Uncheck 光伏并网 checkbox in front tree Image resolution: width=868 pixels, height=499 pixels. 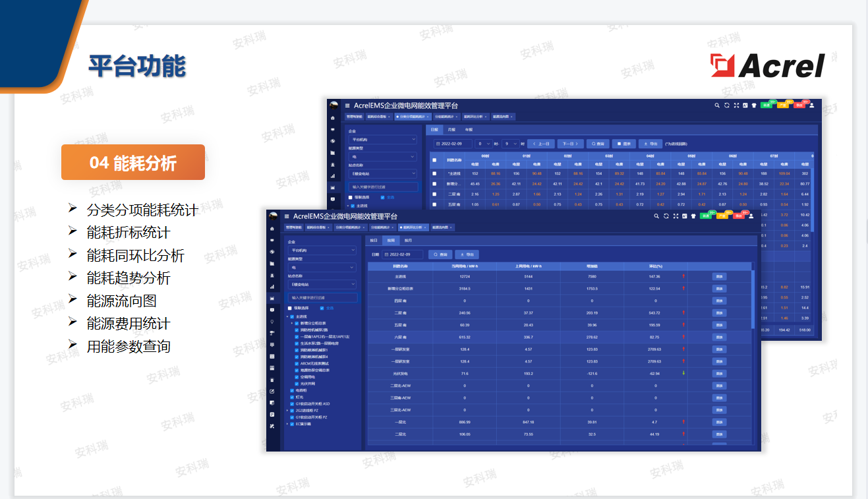(x=297, y=384)
